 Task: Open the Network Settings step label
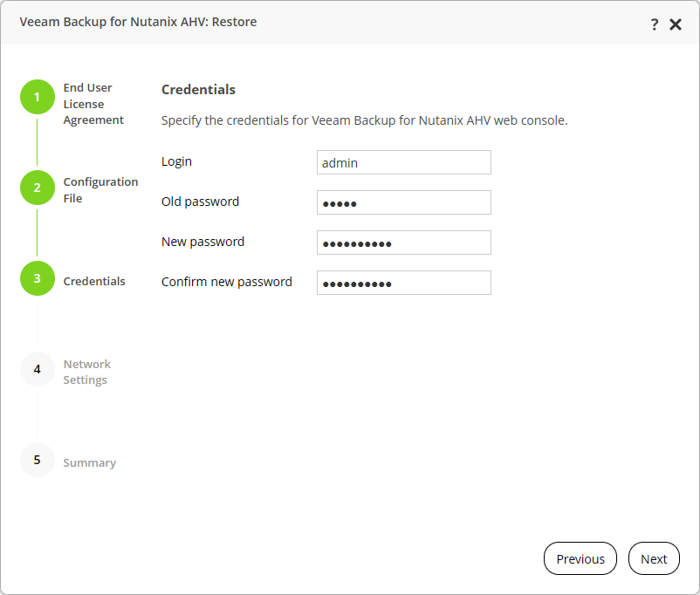click(87, 372)
